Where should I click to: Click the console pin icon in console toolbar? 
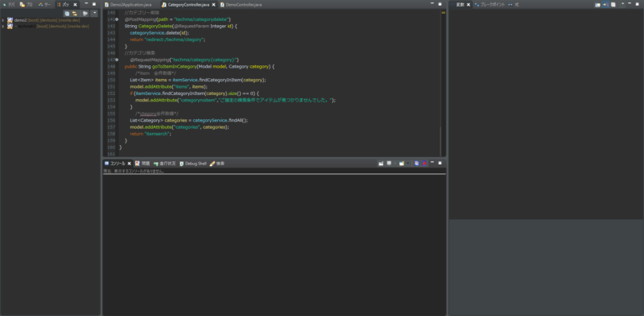point(381,164)
